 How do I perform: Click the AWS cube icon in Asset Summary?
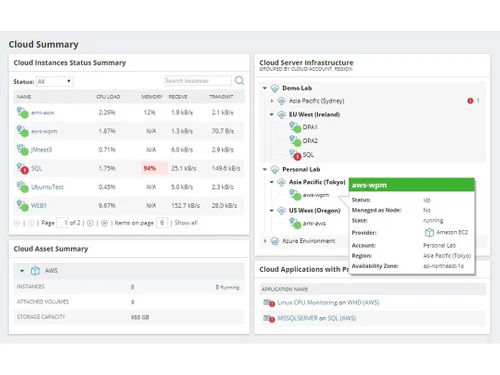coord(35,271)
